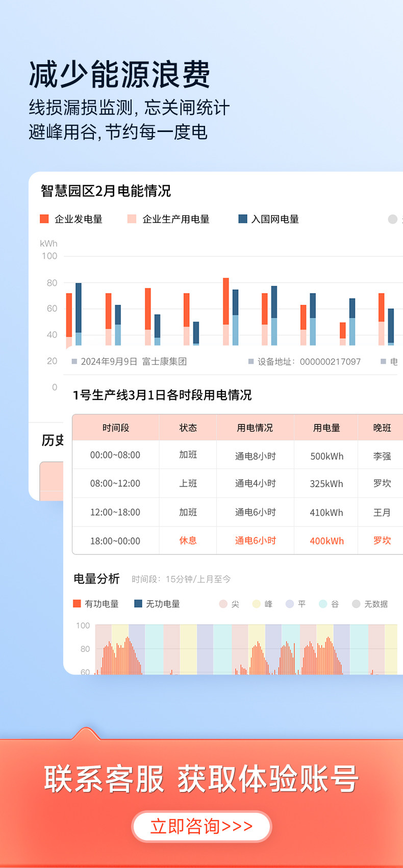Click the 410kWh usage cell

coord(326,512)
